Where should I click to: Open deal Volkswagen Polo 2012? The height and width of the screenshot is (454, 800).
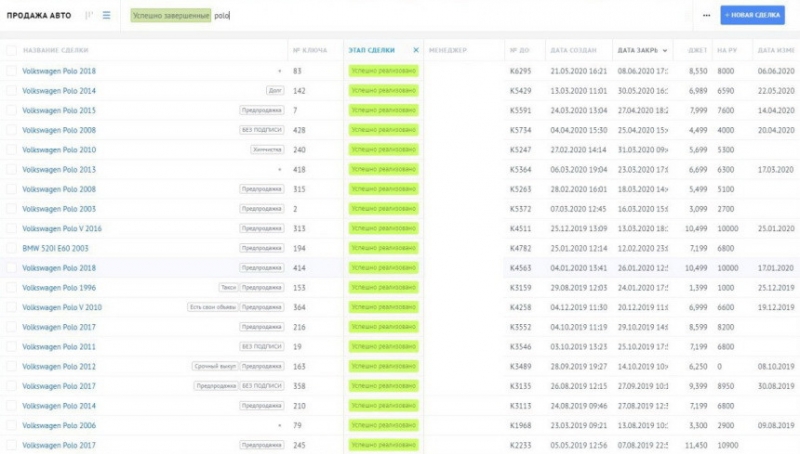tap(59, 366)
